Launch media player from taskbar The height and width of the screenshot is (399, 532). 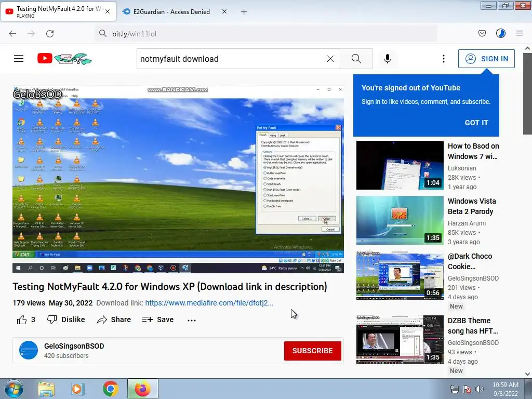point(77,389)
